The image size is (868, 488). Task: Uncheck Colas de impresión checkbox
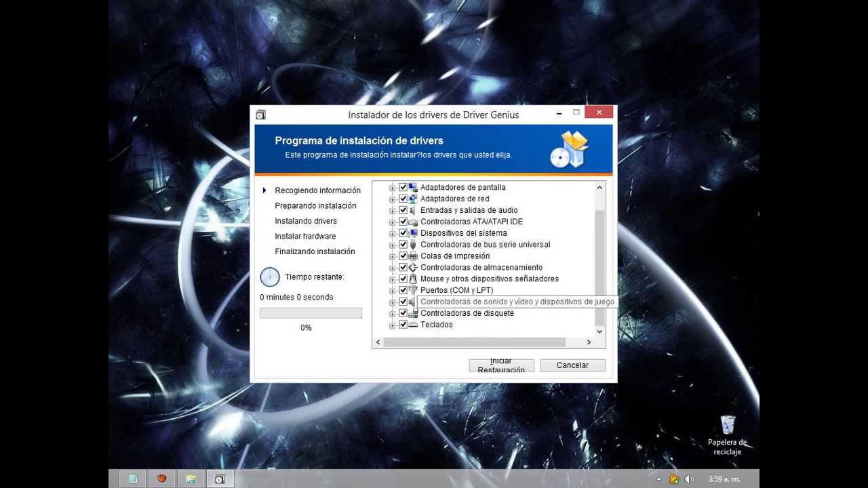pyautogui.click(x=403, y=256)
